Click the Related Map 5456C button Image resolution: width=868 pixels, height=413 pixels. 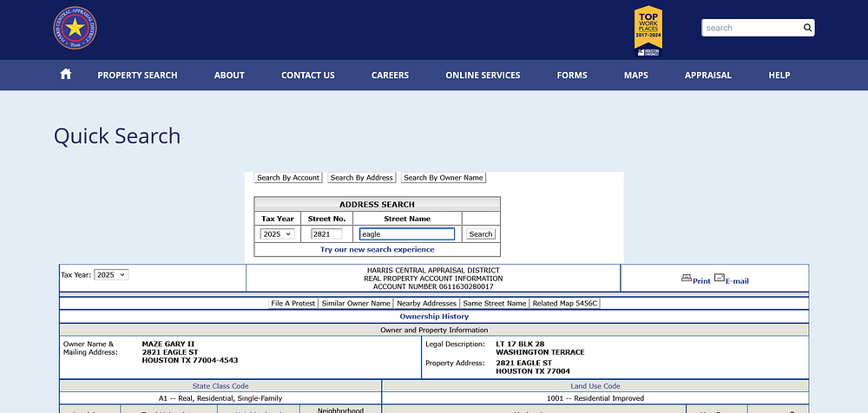[565, 304]
